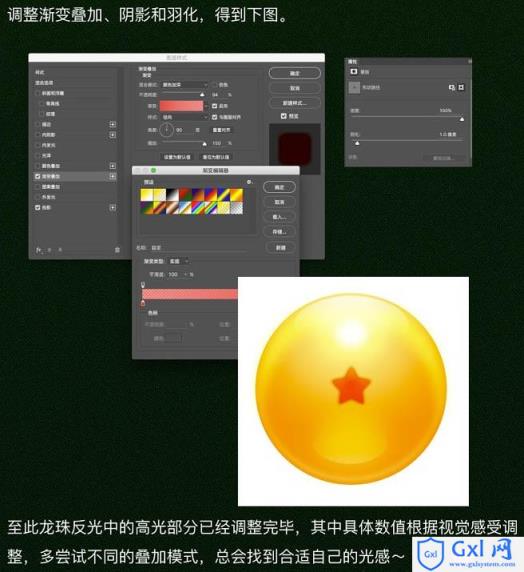Click Load (载入...) in the Gradient Editor

click(280, 217)
